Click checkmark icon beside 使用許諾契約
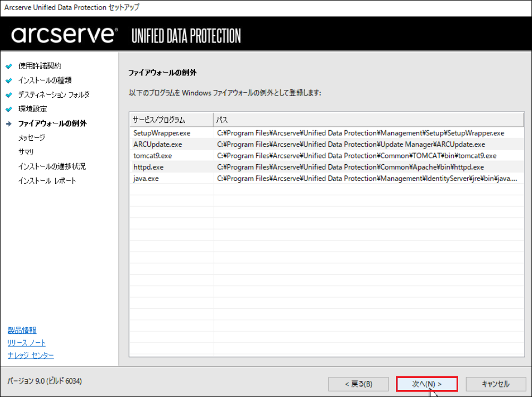Viewport: 532px width, 397px height. pos(9,66)
